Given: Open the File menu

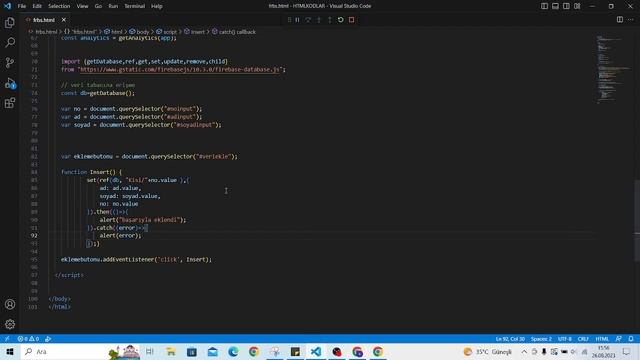Looking at the screenshot, I should coord(22,6).
